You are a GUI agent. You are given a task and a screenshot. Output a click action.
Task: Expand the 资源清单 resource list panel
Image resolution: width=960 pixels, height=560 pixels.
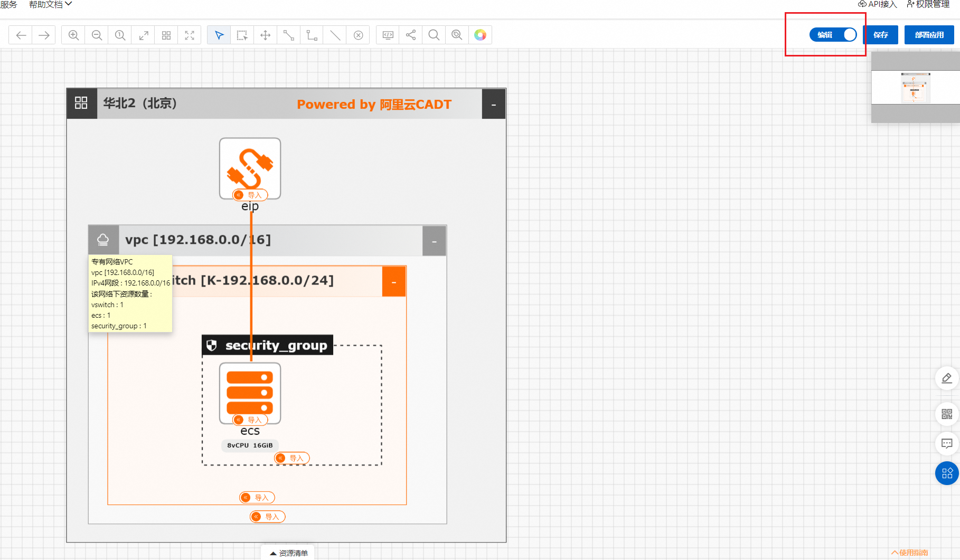pos(288,553)
